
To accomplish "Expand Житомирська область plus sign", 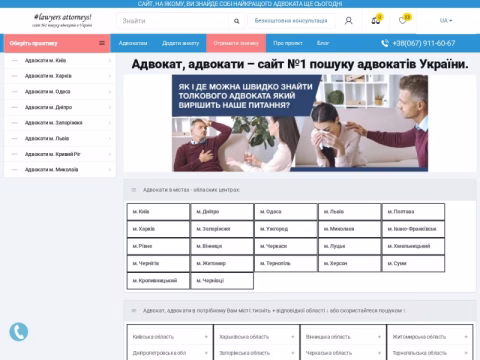I will [x=466, y=337].
